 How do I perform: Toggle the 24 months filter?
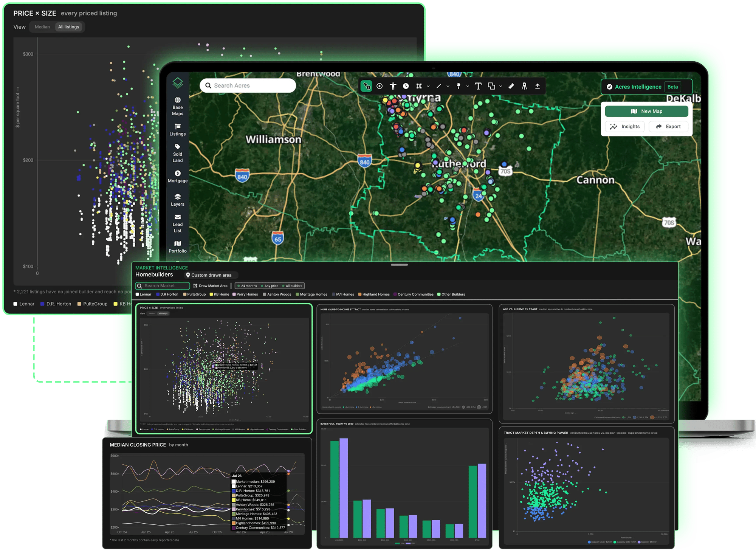(x=247, y=286)
